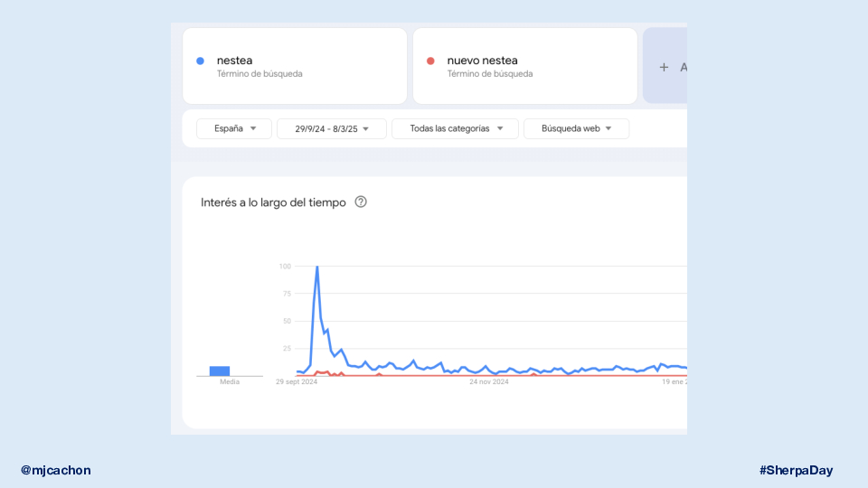Click the help icon next to Interés a lo largo del tiempo

click(361, 202)
